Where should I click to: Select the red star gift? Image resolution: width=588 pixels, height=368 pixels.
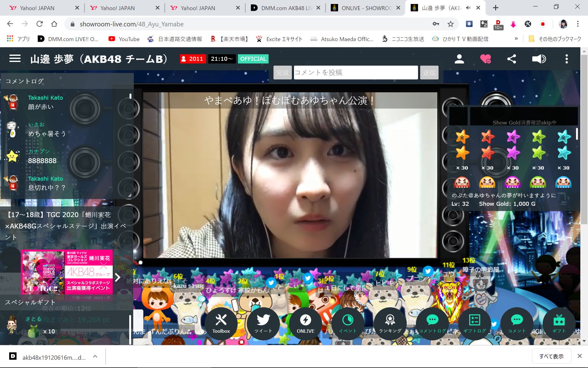pos(487,152)
